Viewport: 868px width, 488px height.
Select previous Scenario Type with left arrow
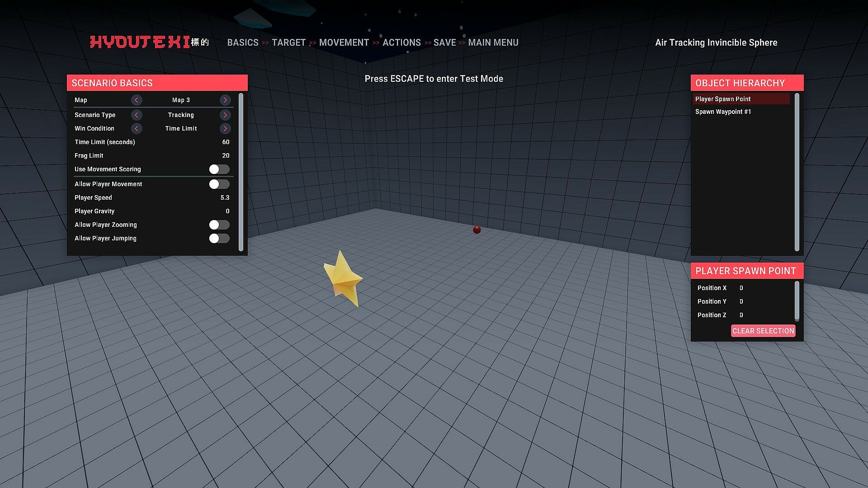(x=137, y=115)
